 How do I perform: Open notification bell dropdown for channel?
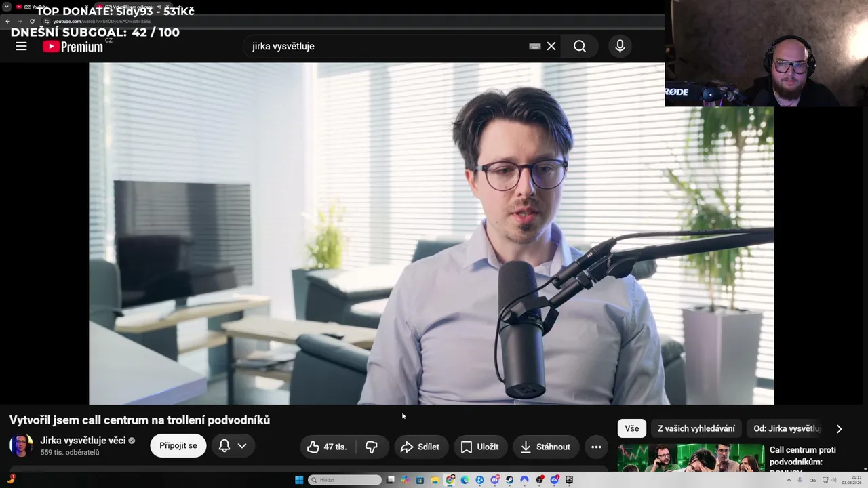click(x=233, y=445)
